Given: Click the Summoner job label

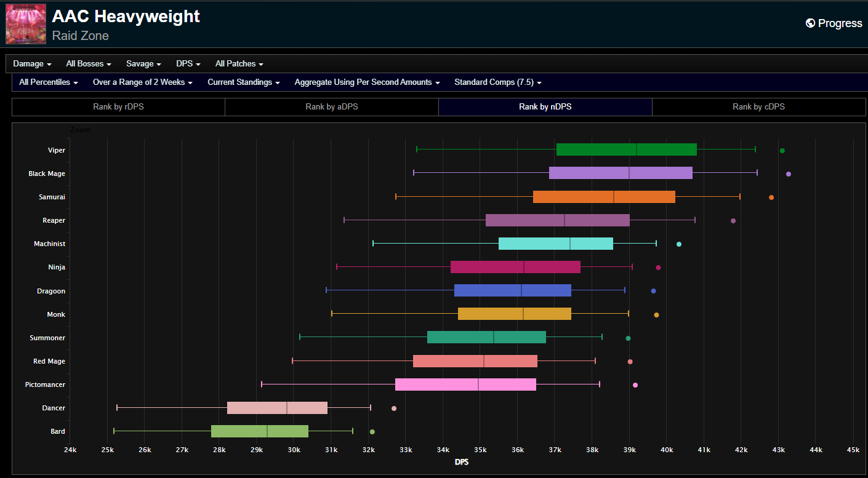Looking at the screenshot, I should click(47, 338).
